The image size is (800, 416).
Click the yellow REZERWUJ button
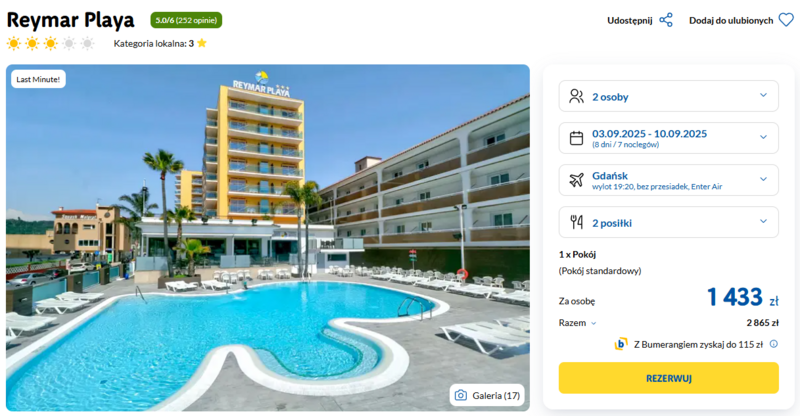coord(668,378)
